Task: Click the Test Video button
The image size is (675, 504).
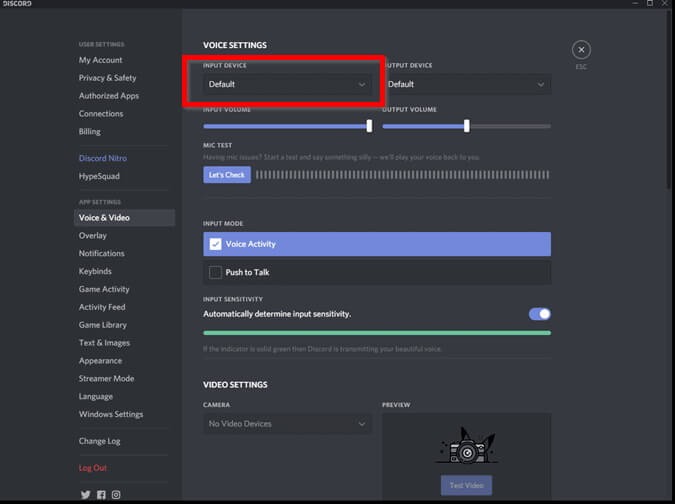Action: pos(466,485)
